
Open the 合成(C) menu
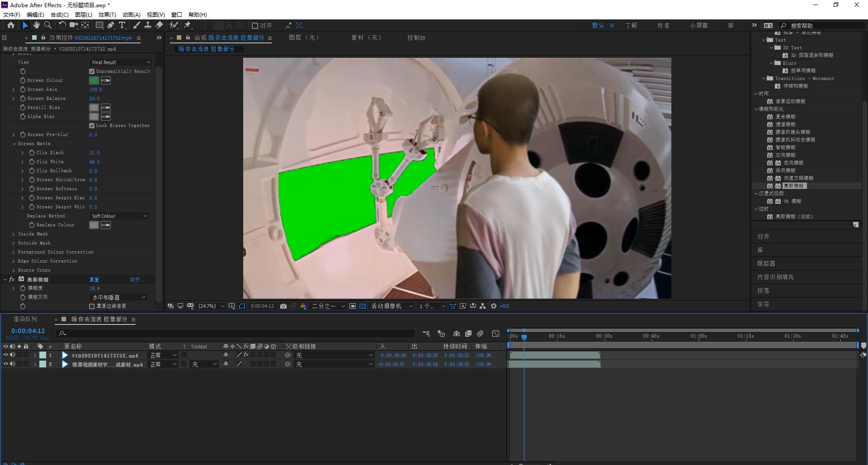point(60,14)
